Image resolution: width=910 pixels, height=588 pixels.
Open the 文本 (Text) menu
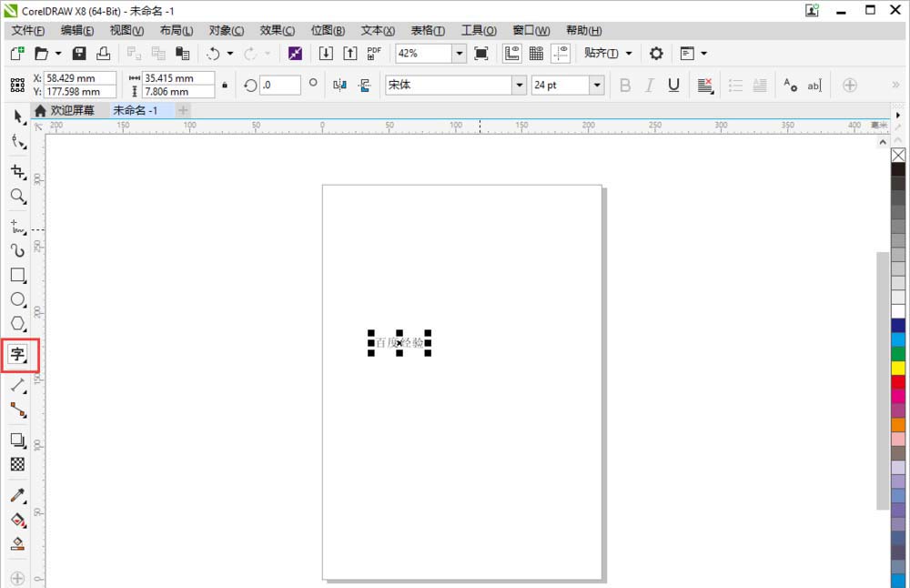378,31
